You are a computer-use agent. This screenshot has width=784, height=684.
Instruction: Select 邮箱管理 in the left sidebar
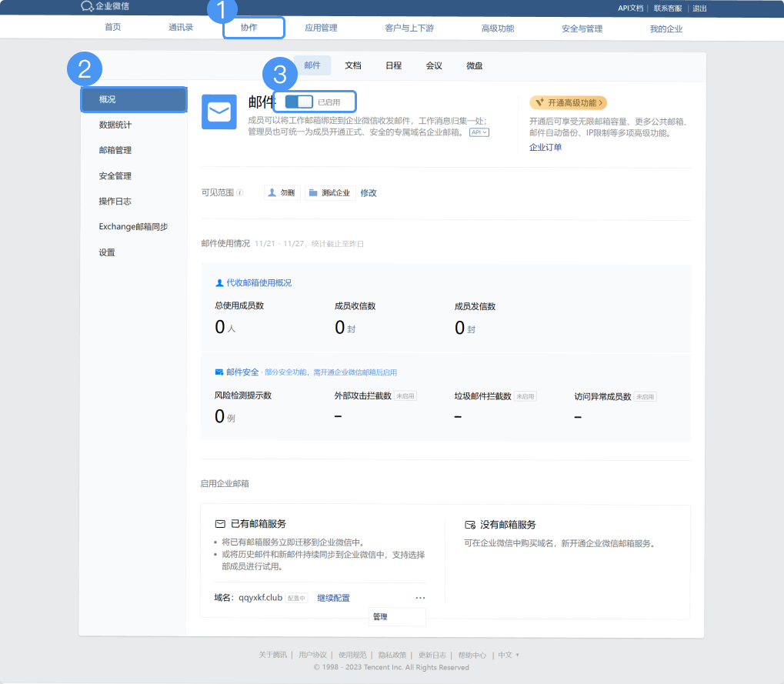pyautogui.click(x=115, y=150)
